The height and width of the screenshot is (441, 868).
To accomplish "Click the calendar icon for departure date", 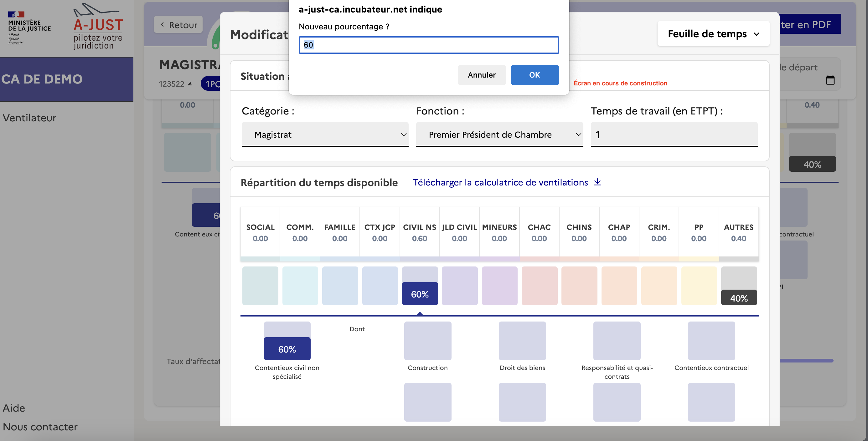I will point(830,80).
